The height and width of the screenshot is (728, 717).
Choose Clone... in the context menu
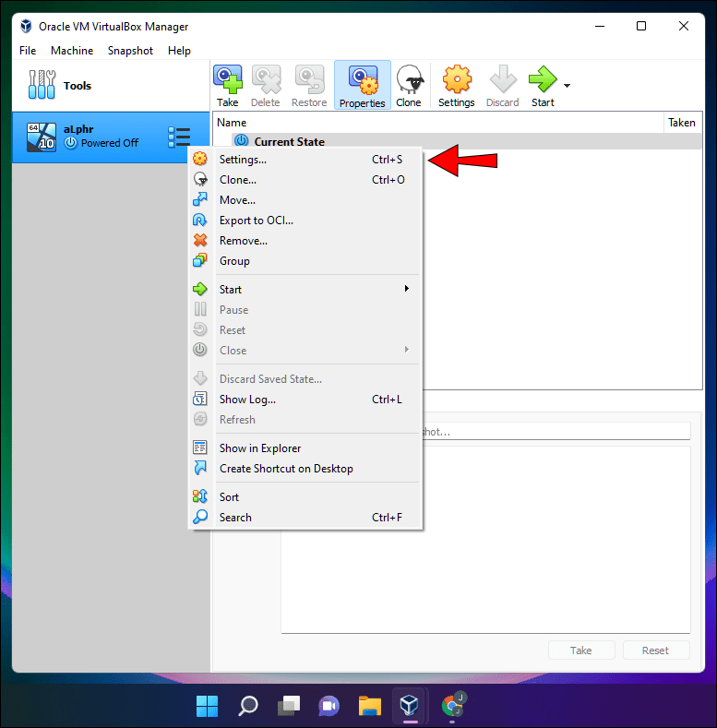point(305,180)
